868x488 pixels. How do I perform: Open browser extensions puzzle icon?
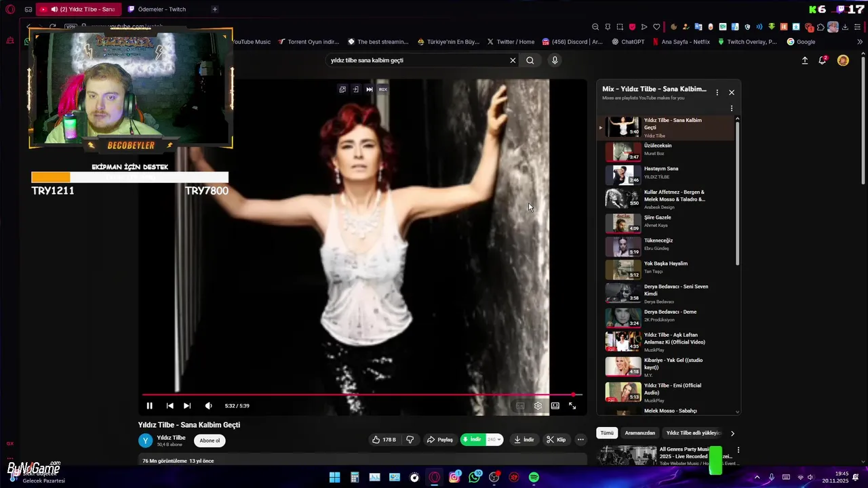coord(821,27)
